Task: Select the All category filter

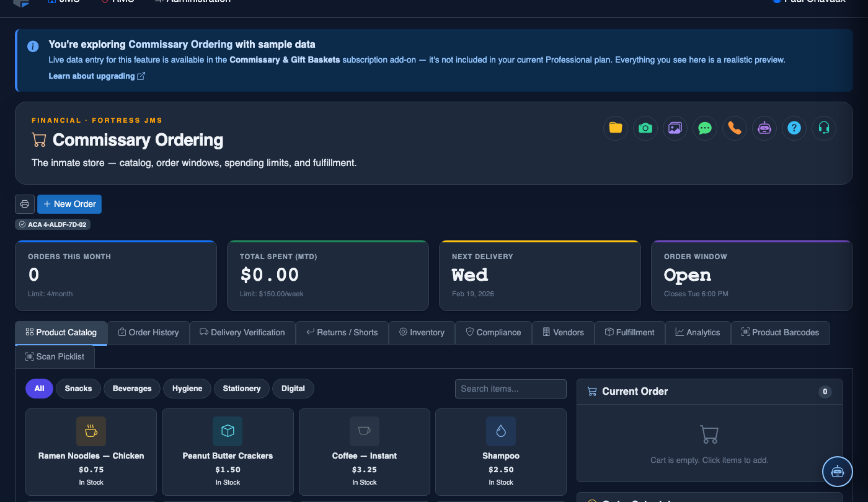Action: pyautogui.click(x=39, y=389)
